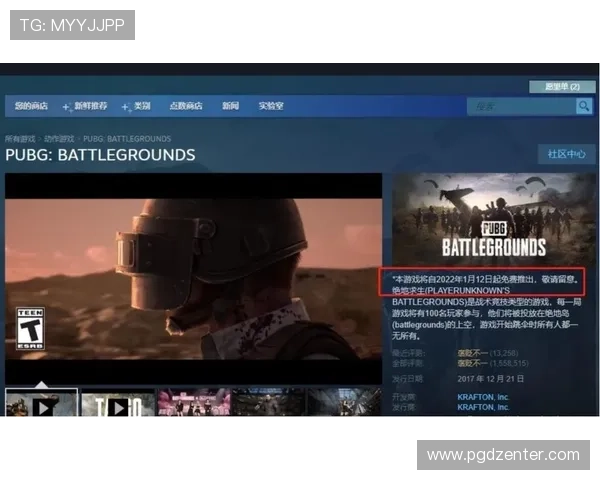600x480 pixels.
Task: Select the first trailer video thumbnail
Action: pyautogui.click(x=41, y=402)
